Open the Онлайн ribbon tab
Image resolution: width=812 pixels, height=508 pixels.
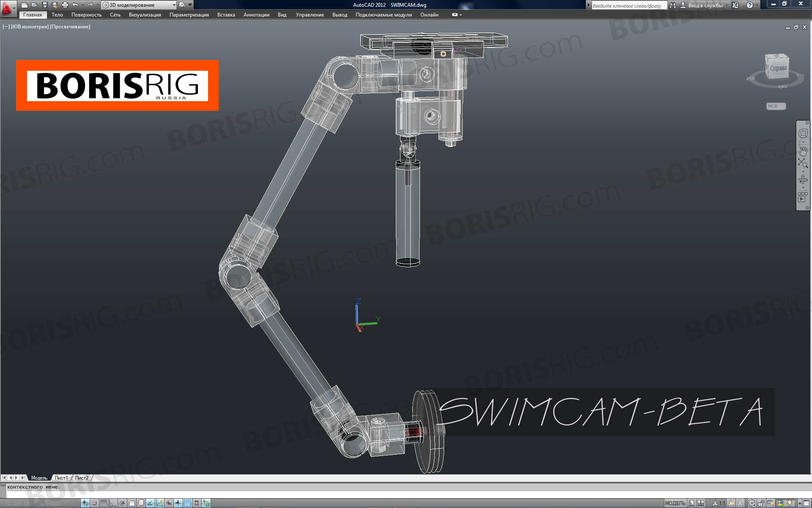tap(429, 15)
